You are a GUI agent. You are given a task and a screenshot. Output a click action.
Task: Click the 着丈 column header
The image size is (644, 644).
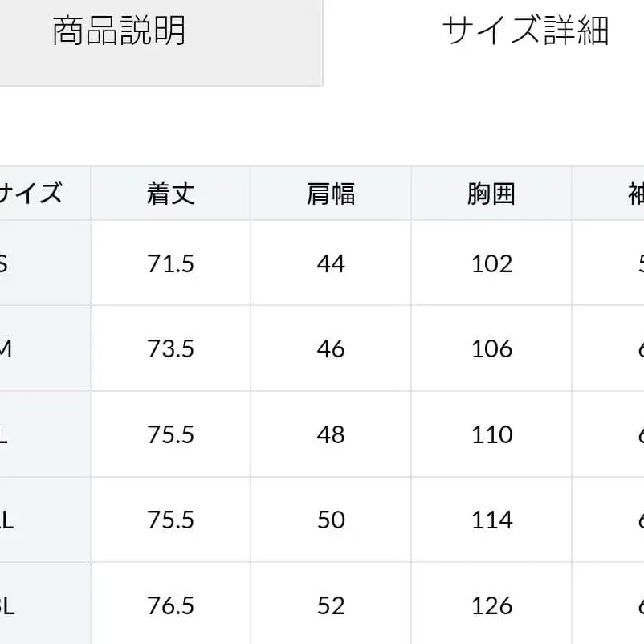click(170, 193)
